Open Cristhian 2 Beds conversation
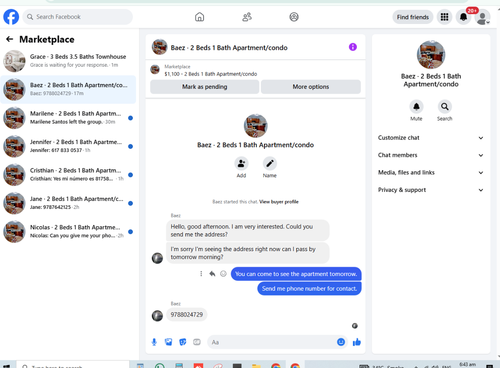 68,174
